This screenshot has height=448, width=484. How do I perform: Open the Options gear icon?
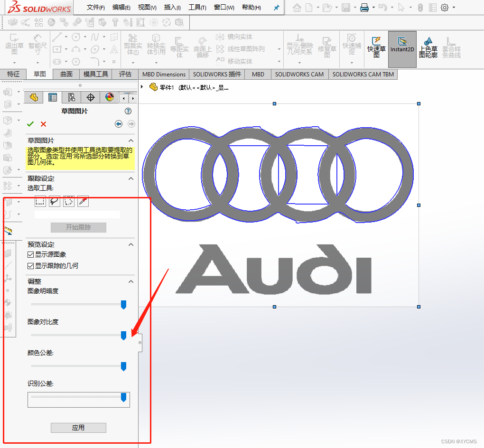pos(445,8)
